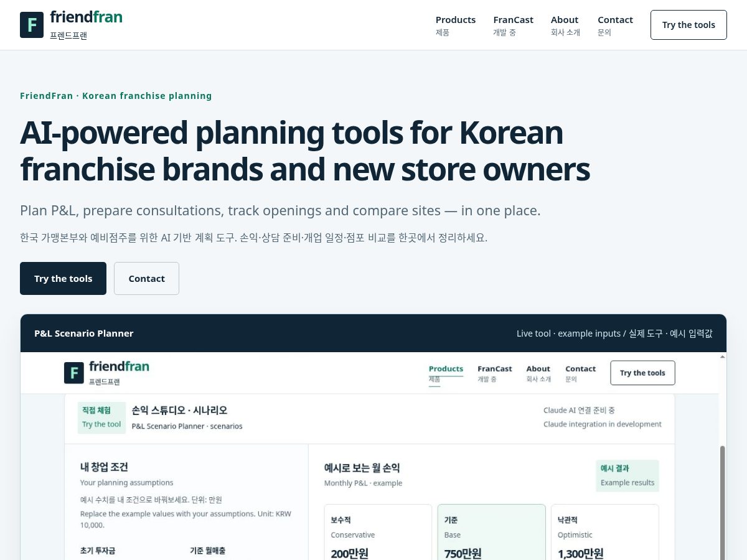The width and height of the screenshot is (747, 560).
Task: Open FranCast in the top navigation
Action: [513, 25]
